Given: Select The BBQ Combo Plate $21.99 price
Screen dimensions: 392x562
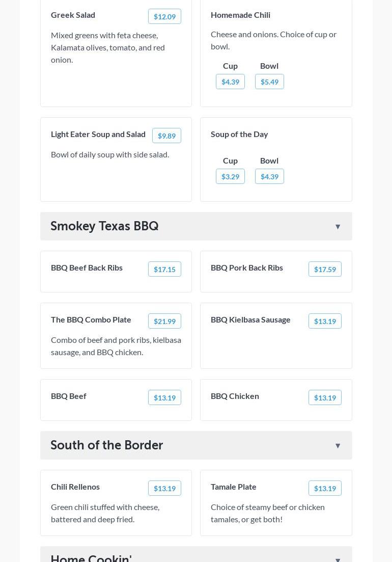Looking at the screenshot, I should click(164, 322).
